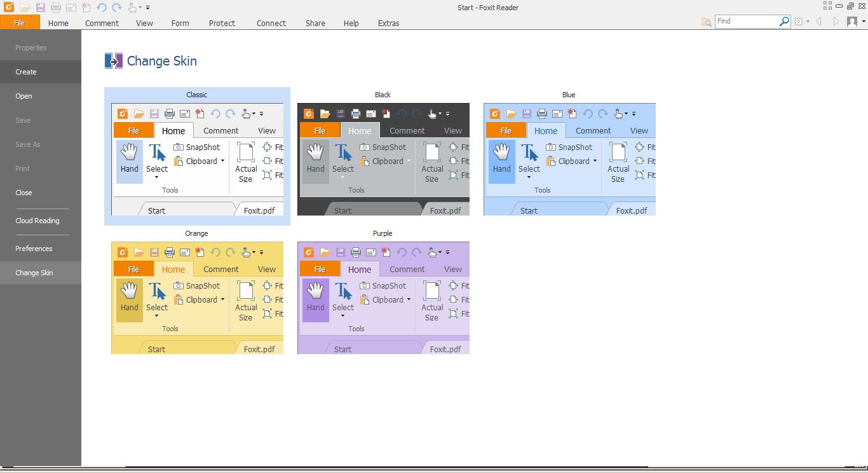
Task: Click the Undo arrow in the quick access toolbar
Action: [x=102, y=8]
